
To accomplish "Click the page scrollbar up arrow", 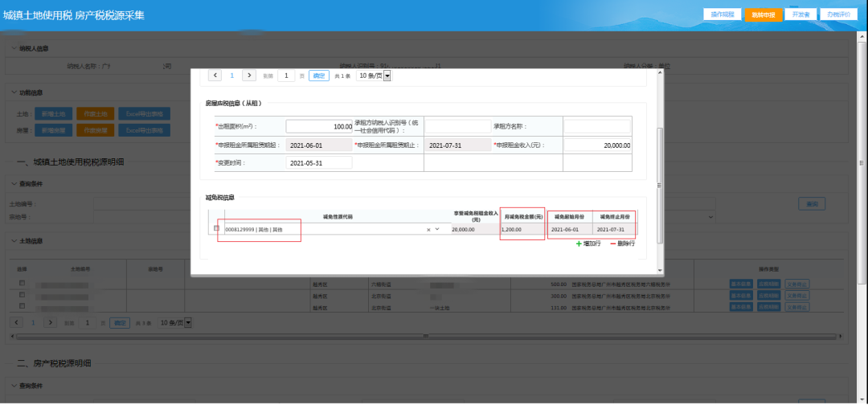I will click(862, 35).
